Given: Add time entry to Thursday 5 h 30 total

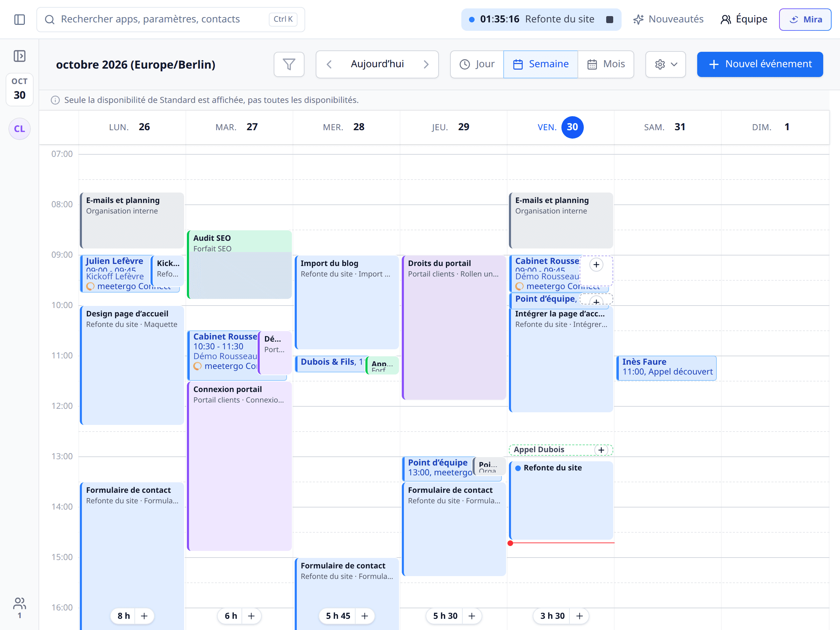Looking at the screenshot, I should [472, 616].
